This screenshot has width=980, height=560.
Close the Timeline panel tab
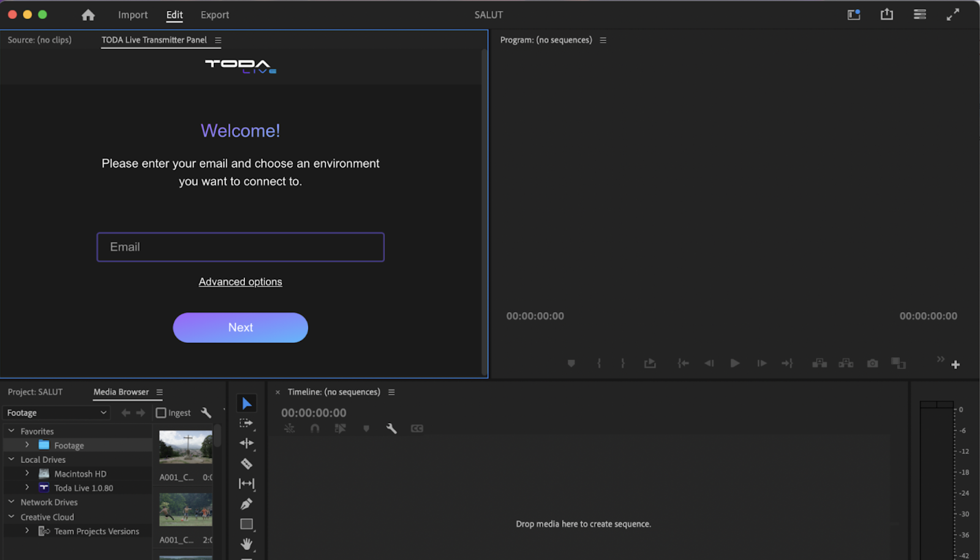277,392
